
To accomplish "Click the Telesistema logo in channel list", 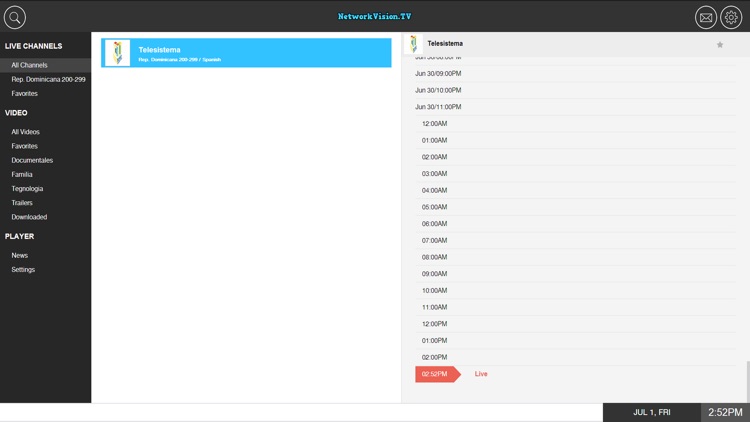I will coord(117,53).
